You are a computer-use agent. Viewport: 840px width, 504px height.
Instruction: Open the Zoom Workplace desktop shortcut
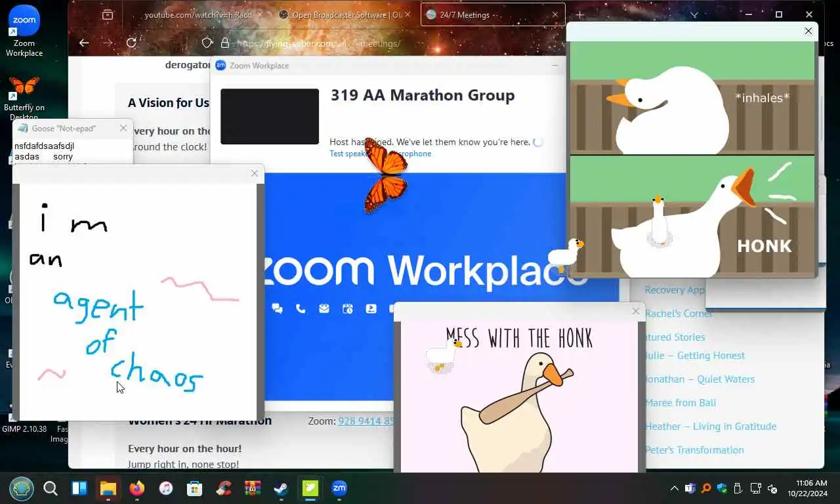pos(24,31)
